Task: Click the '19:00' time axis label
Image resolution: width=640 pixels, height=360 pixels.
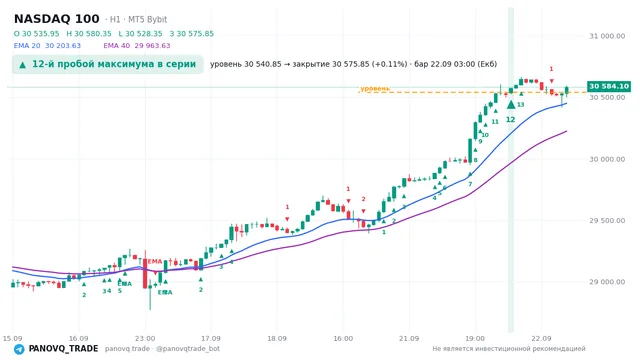Action: (475, 338)
